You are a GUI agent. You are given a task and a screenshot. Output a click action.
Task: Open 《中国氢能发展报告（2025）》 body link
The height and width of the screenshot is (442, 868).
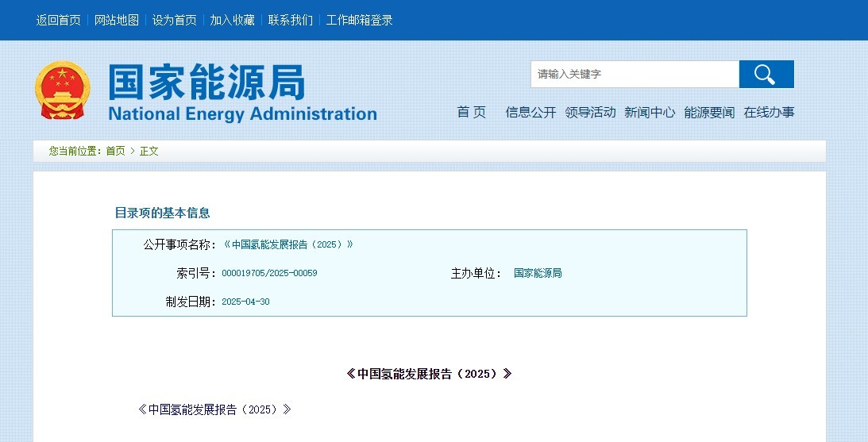(214, 410)
